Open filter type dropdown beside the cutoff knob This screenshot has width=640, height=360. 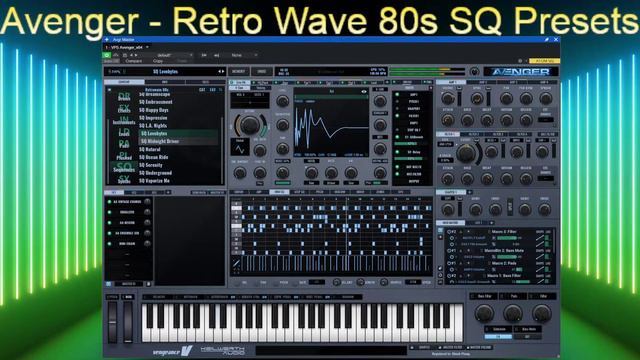click(x=445, y=144)
